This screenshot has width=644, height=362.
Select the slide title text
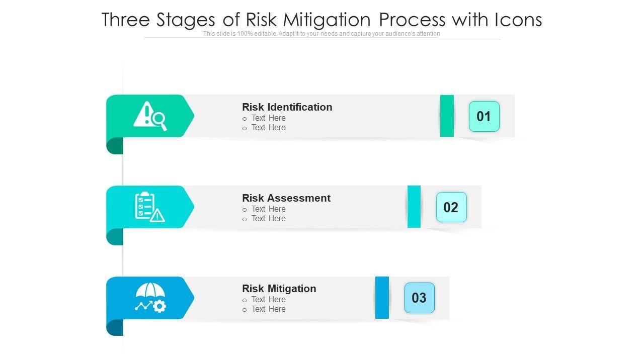(x=322, y=20)
